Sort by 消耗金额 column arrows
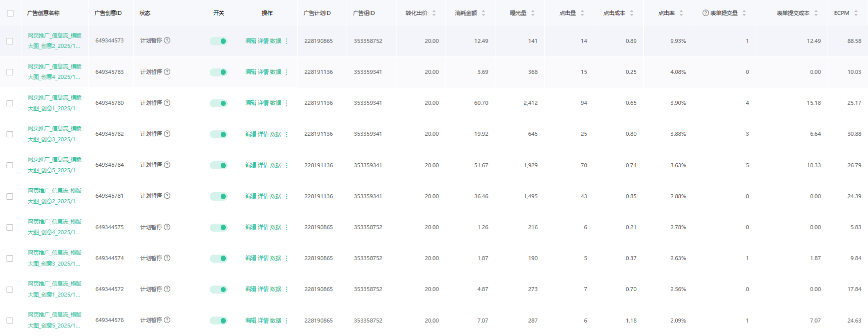Screen dimensions: 868x336 (x=483, y=13)
